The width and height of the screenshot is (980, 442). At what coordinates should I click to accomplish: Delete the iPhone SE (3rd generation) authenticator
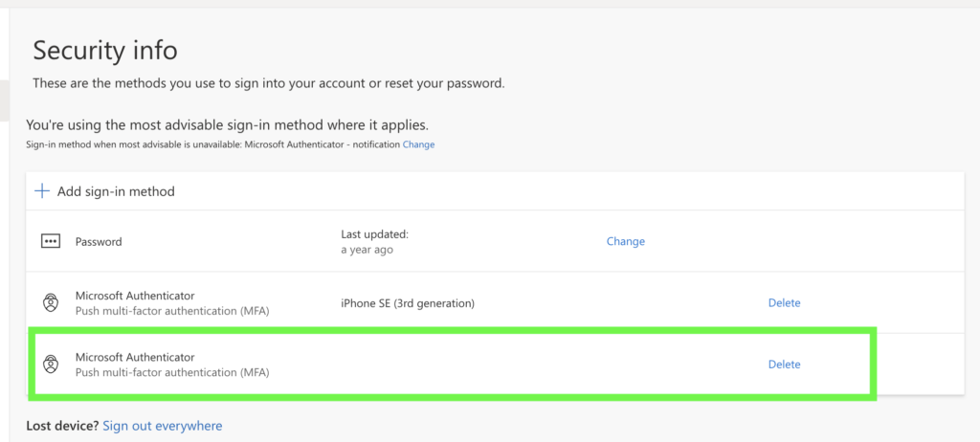pos(785,303)
